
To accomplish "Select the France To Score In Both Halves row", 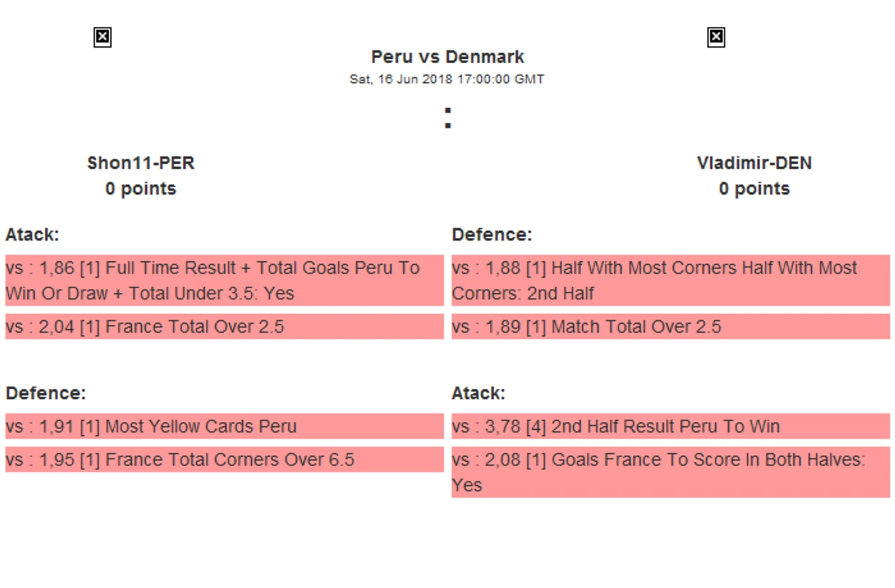I will pos(670,472).
